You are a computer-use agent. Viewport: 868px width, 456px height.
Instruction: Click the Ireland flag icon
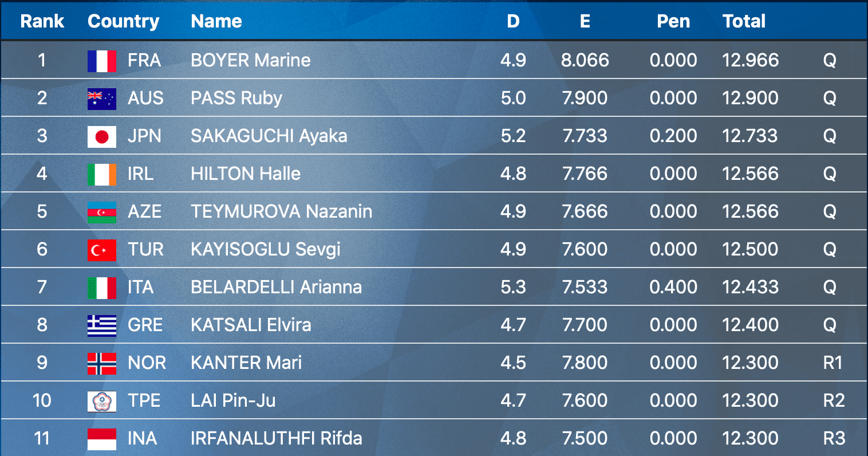click(102, 174)
